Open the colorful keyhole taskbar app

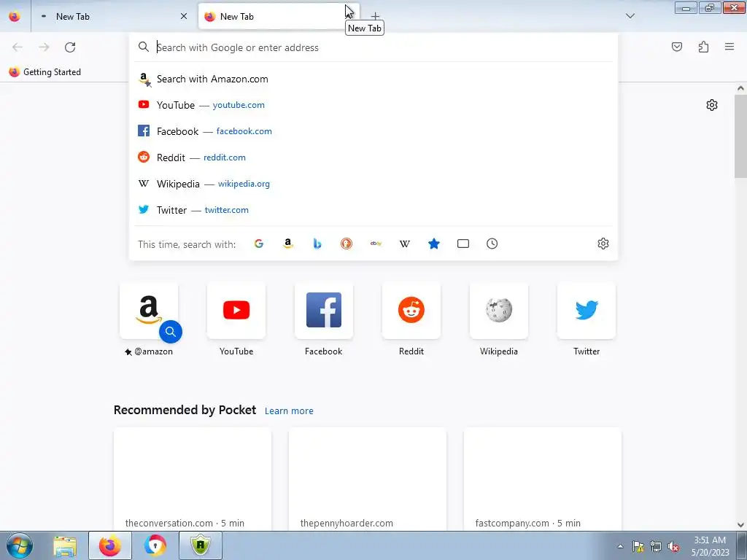point(155,545)
